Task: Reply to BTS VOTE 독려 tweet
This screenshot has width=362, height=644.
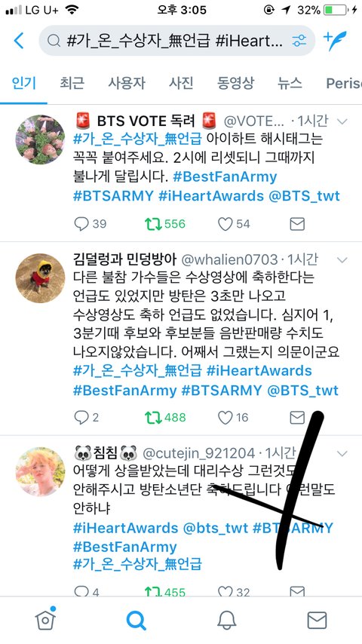Action: pyautogui.click(x=81, y=224)
